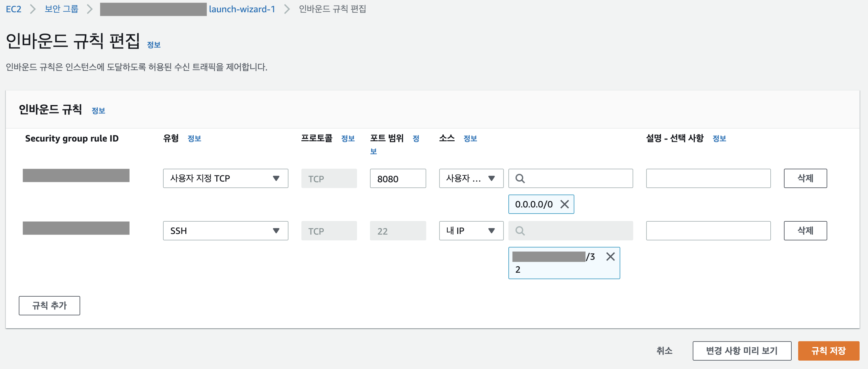868x369 pixels.
Task: Open 정보 link beside 유형 column
Action: pyautogui.click(x=194, y=138)
